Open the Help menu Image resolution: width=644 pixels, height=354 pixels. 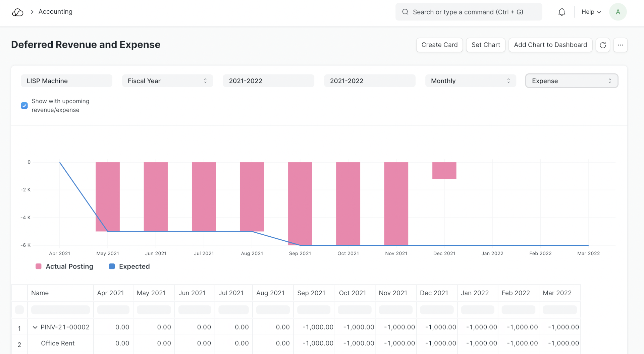click(591, 12)
